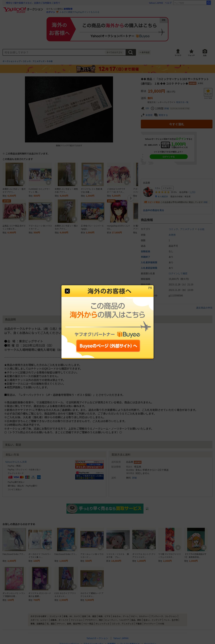Image resolution: width=215 pixels, height=644 pixels.
Task: Open the bid count gavel link
Action: 145,109
